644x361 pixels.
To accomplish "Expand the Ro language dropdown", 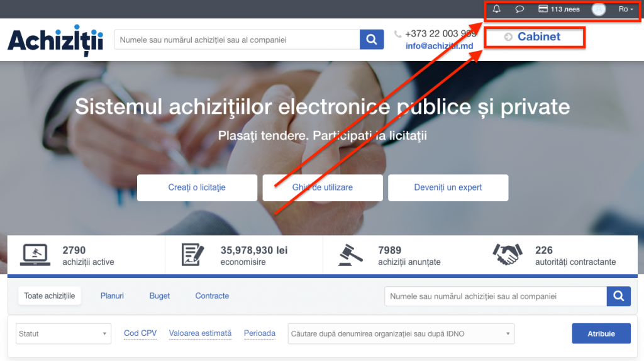I will (x=625, y=9).
